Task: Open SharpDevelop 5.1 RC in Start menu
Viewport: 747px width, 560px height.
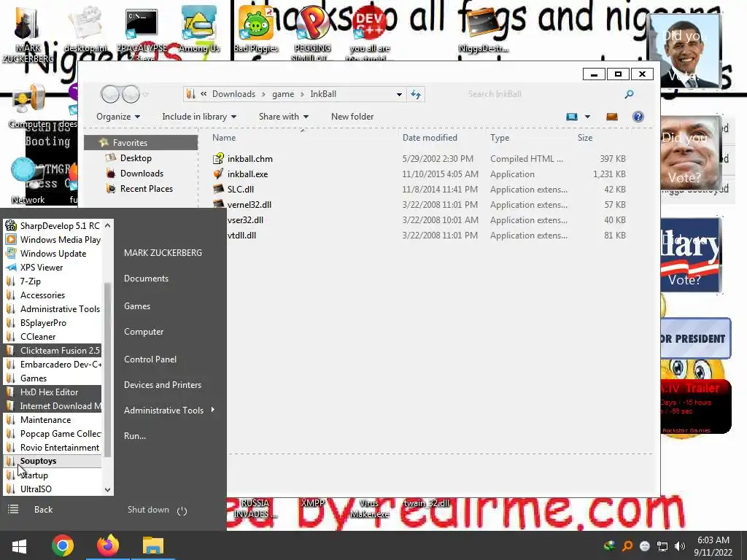Action: pyautogui.click(x=53, y=226)
